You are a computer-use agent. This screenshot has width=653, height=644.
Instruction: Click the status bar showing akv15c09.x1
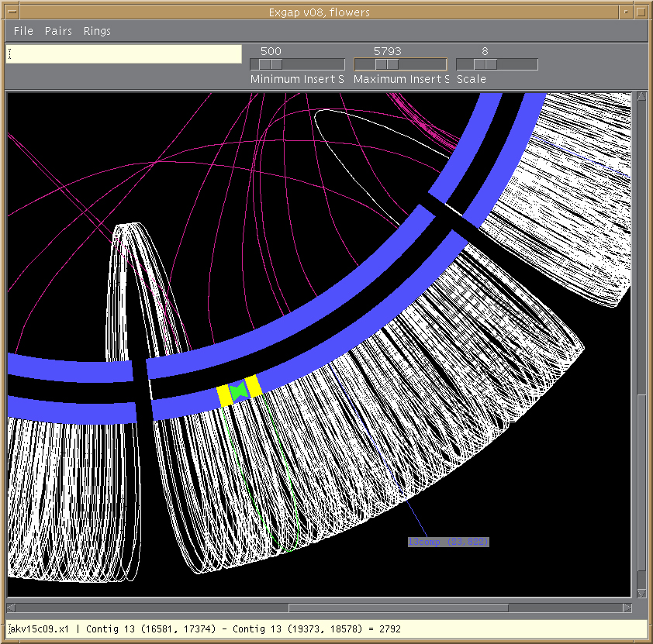pos(326,629)
